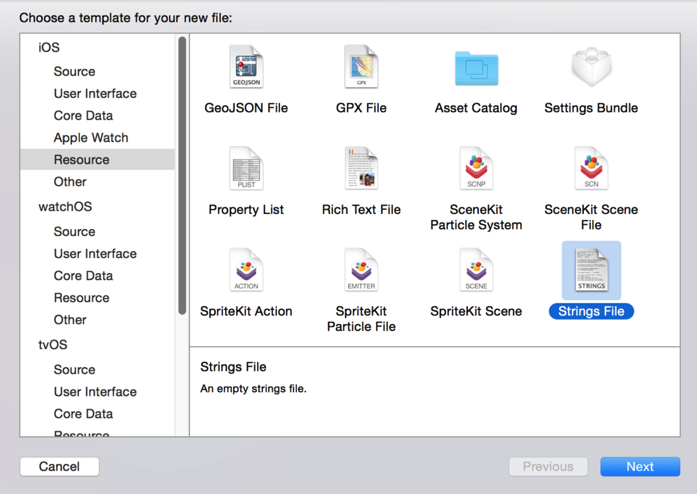The image size is (697, 494).
Task: Click the disabled Previous button
Action: (548, 466)
